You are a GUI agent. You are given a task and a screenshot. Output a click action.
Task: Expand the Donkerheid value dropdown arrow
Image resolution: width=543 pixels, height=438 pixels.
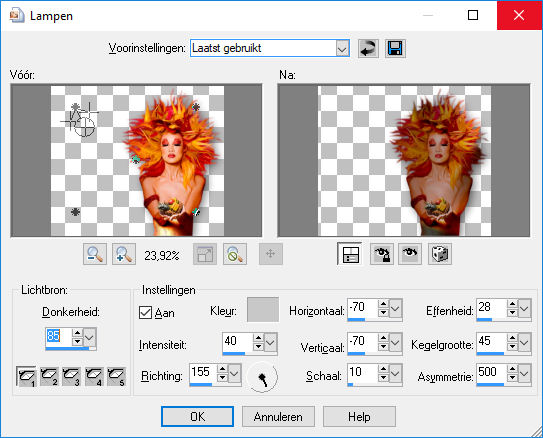[90, 337]
